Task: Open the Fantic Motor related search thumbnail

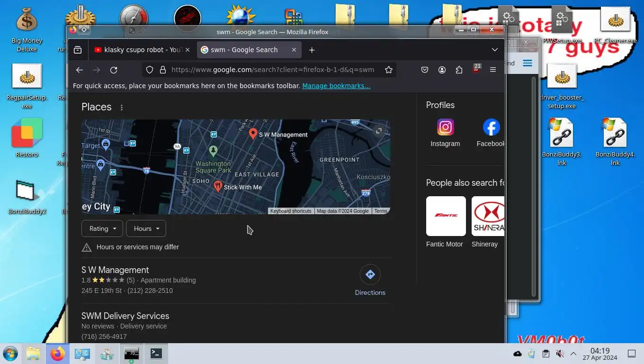Action: coord(446,216)
